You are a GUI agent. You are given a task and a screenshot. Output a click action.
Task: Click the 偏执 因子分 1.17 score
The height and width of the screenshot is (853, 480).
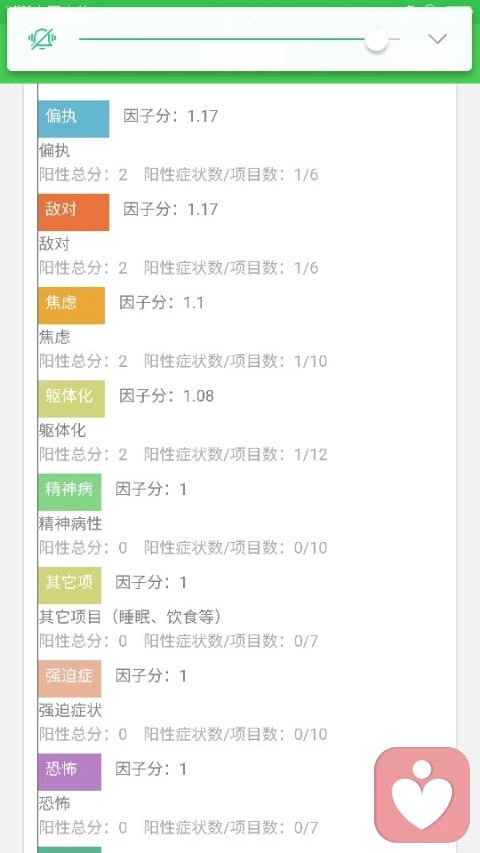[171, 116]
